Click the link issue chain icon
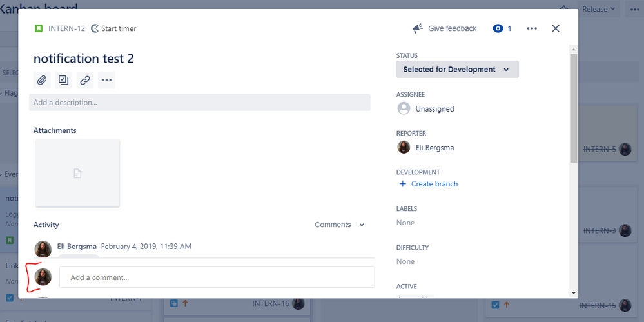This screenshot has height=322, width=644. click(85, 80)
